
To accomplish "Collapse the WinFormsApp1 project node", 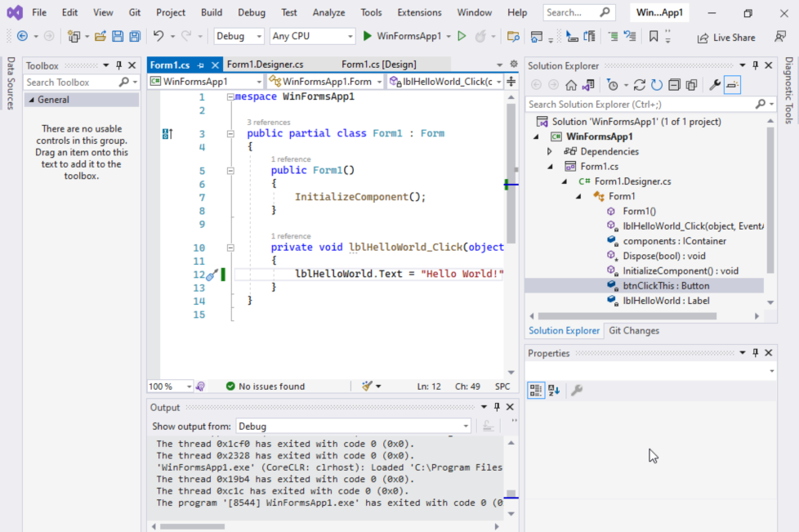I will click(536, 136).
